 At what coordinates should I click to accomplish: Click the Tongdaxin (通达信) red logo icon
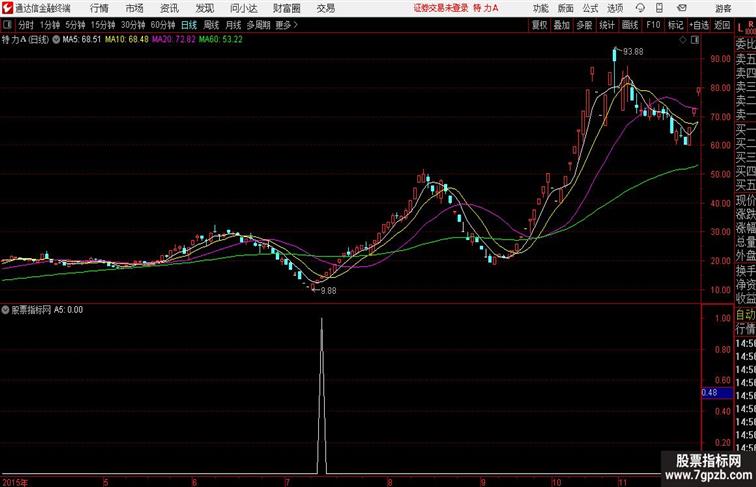pyautogui.click(x=7, y=8)
